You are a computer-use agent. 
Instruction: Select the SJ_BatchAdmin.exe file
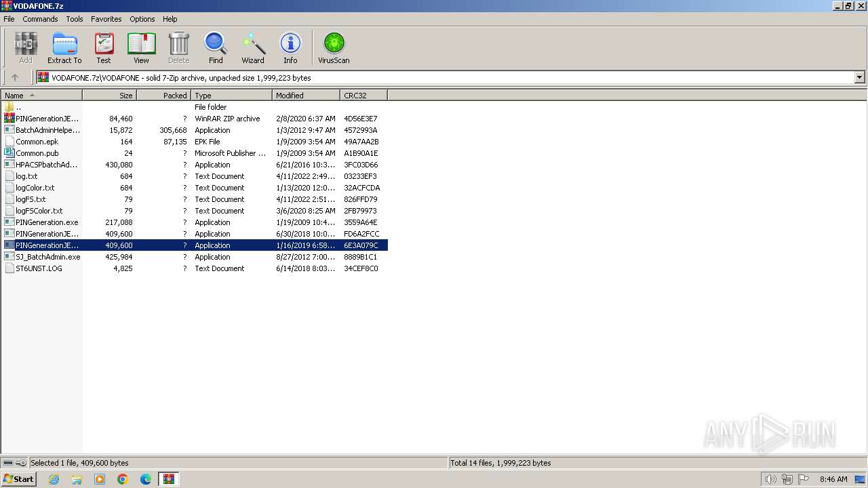[195, 257]
